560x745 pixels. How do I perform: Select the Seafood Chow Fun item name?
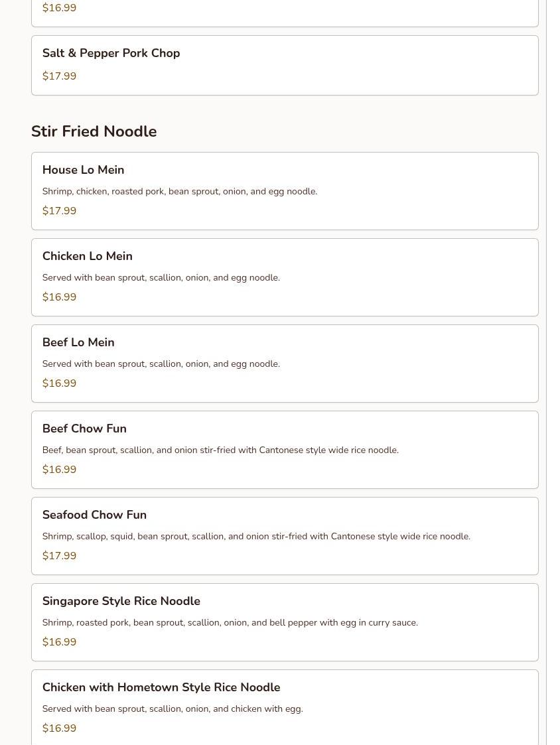(x=94, y=515)
